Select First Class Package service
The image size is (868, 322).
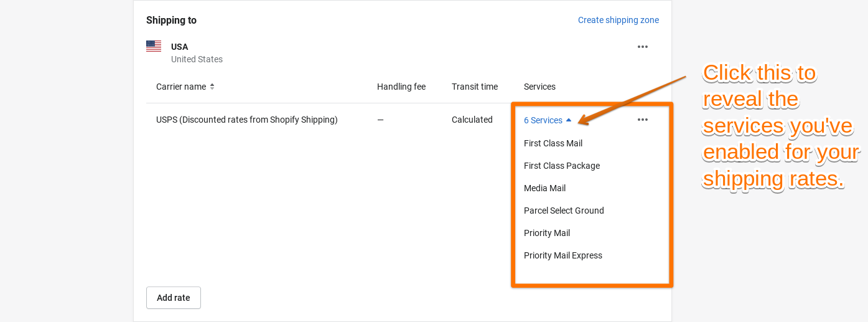pyautogui.click(x=561, y=166)
